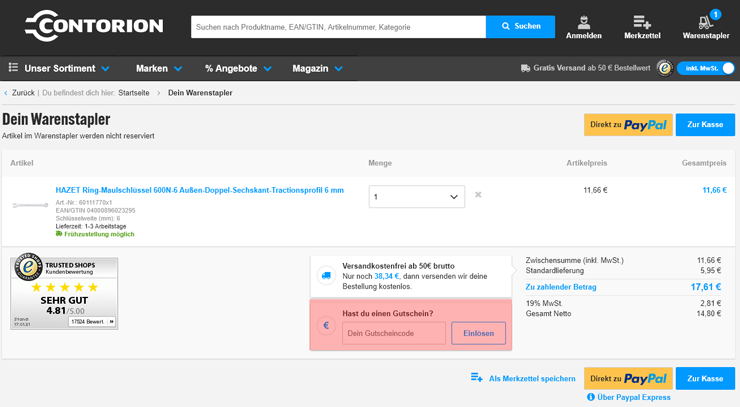This screenshot has width=740, height=407.
Task: Go to Startseite breadcrumb
Action: [x=134, y=93]
